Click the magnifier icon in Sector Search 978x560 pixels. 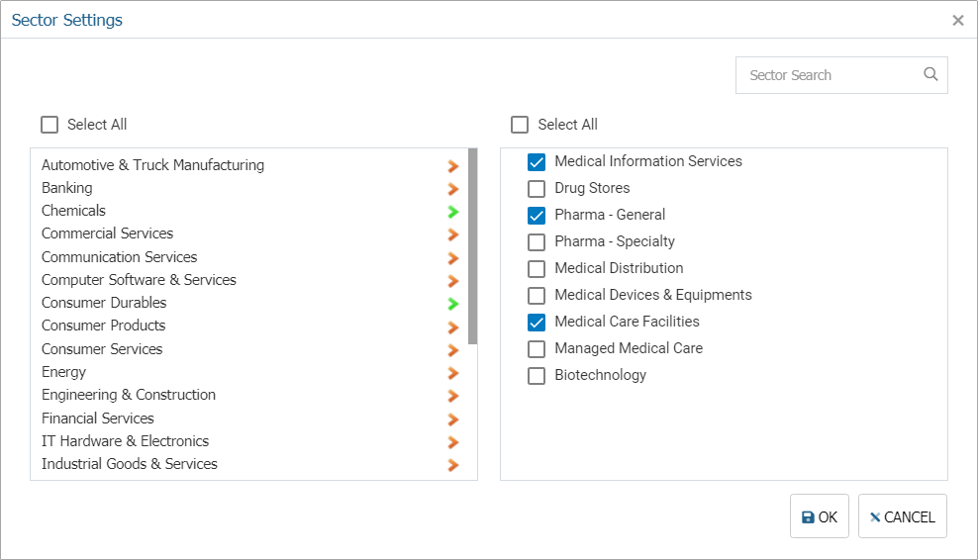point(930,74)
